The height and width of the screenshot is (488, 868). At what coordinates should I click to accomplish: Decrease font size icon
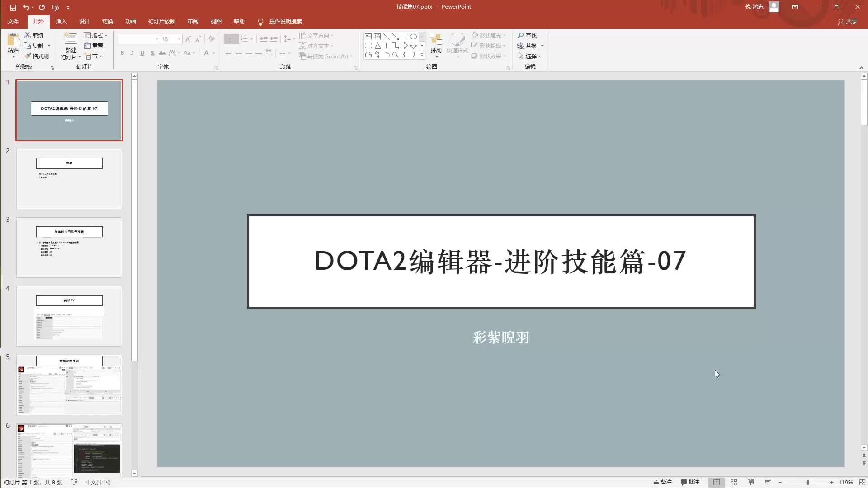click(198, 39)
